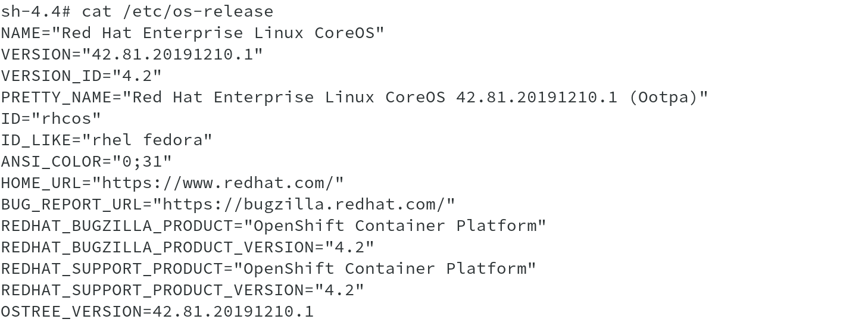This screenshot has height=322, width=868.
Task: Click the VERSION value 42.81.20191210.1
Action: tap(172, 54)
